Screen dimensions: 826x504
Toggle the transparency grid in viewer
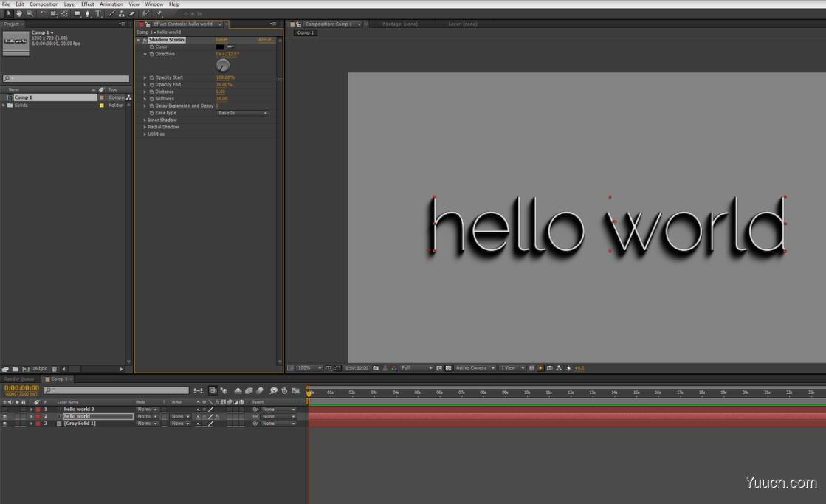pos(448,367)
